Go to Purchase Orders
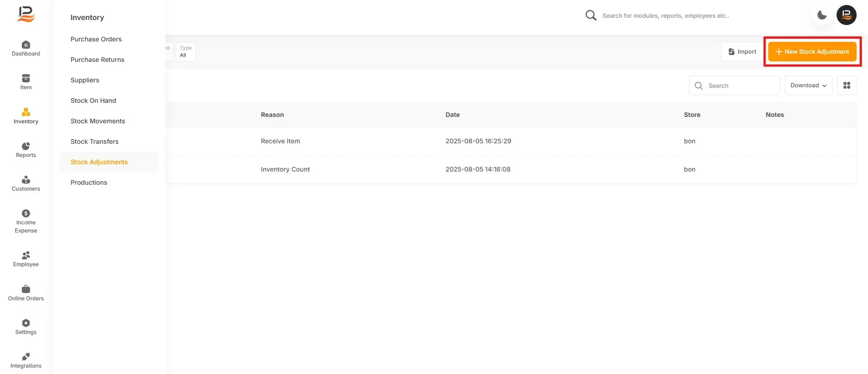This screenshot has height=374, width=868. (96, 39)
